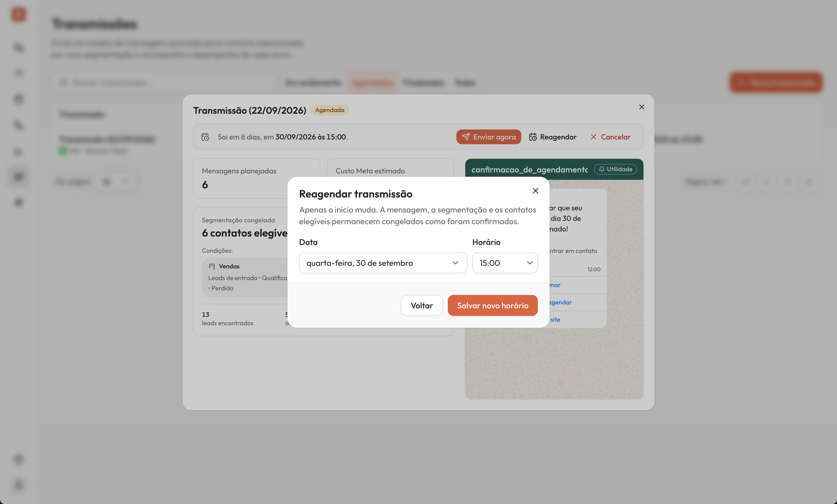
Task: Click the Utilidade category badge
Action: pos(615,169)
